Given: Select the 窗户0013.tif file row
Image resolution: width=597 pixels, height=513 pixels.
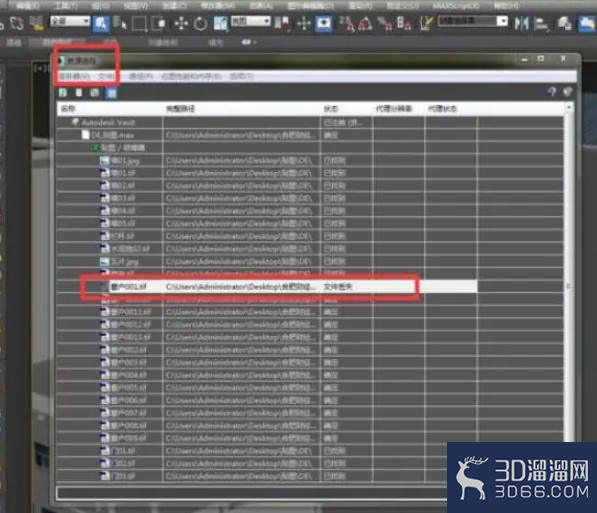Looking at the screenshot, I should (x=310, y=337).
